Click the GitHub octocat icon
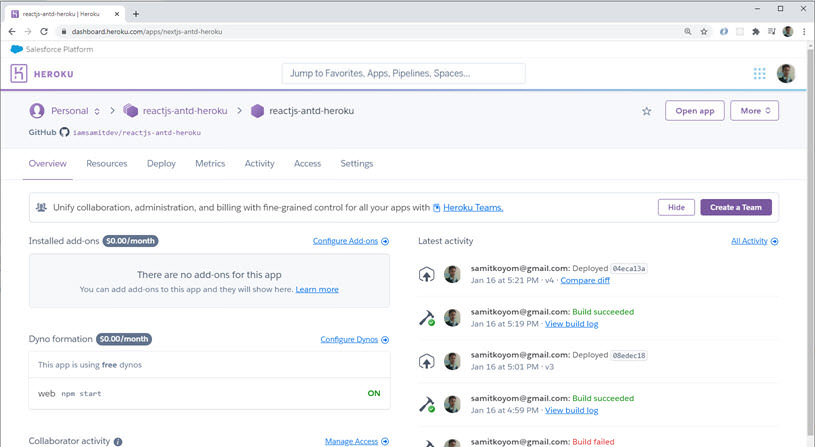Viewport: 815px width, 447px height. coord(64,132)
